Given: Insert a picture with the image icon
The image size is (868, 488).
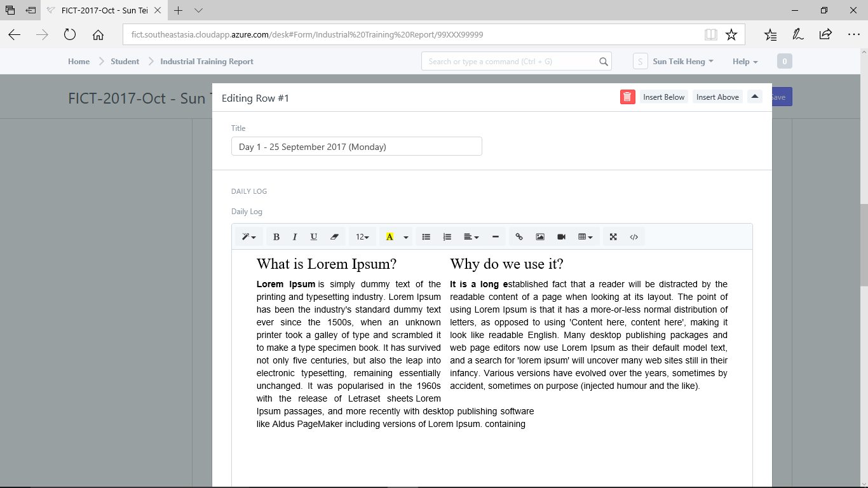Looking at the screenshot, I should click(540, 236).
